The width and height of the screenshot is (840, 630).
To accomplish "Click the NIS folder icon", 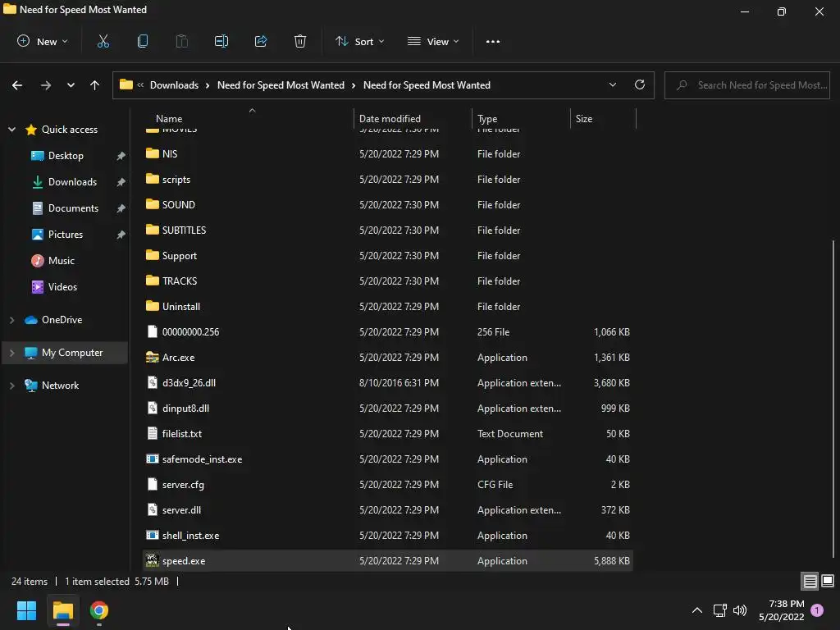I will [152, 153].
